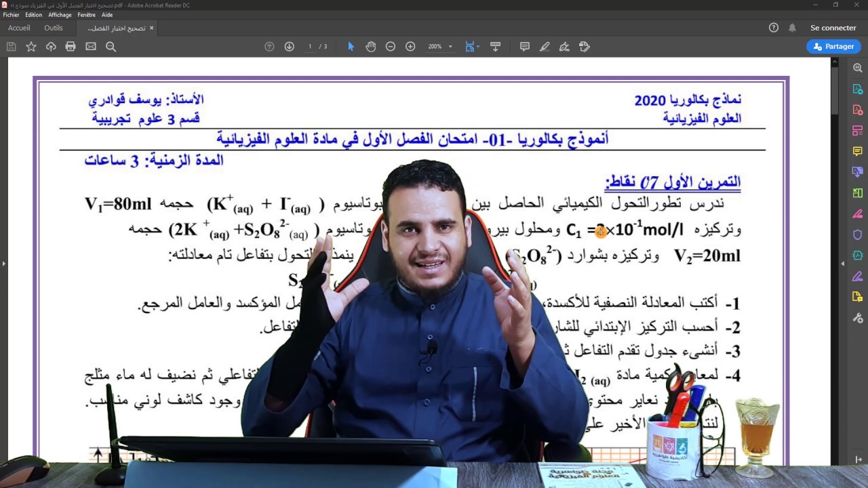Screen dimensions: 868x488
Task: Open More Tools wrench sidebar icon
Action: tap(857, 318)
